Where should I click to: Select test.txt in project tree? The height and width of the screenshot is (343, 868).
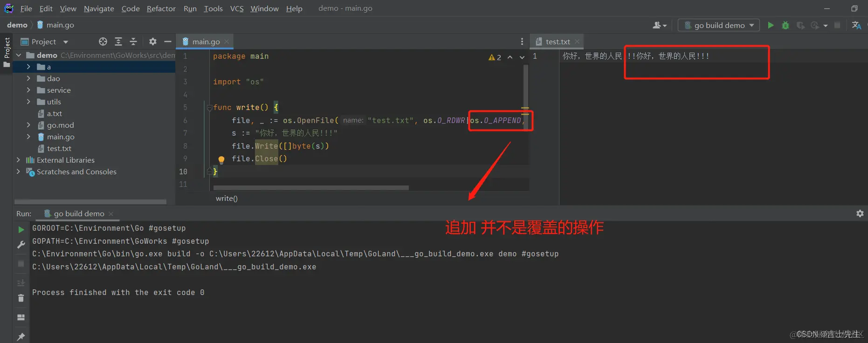(x=54, y=148)
